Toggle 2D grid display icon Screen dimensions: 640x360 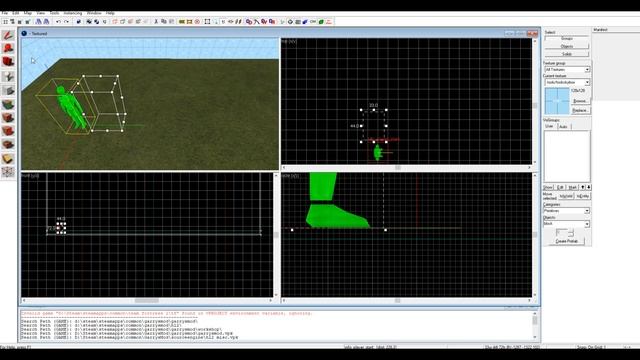pyautogui.click(x=5, y=22)
